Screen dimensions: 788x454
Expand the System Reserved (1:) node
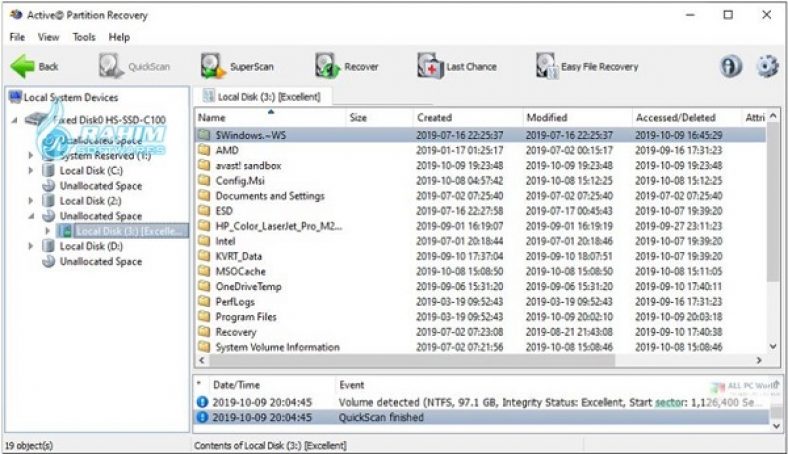pyautogui.click(x=31, y=155)
